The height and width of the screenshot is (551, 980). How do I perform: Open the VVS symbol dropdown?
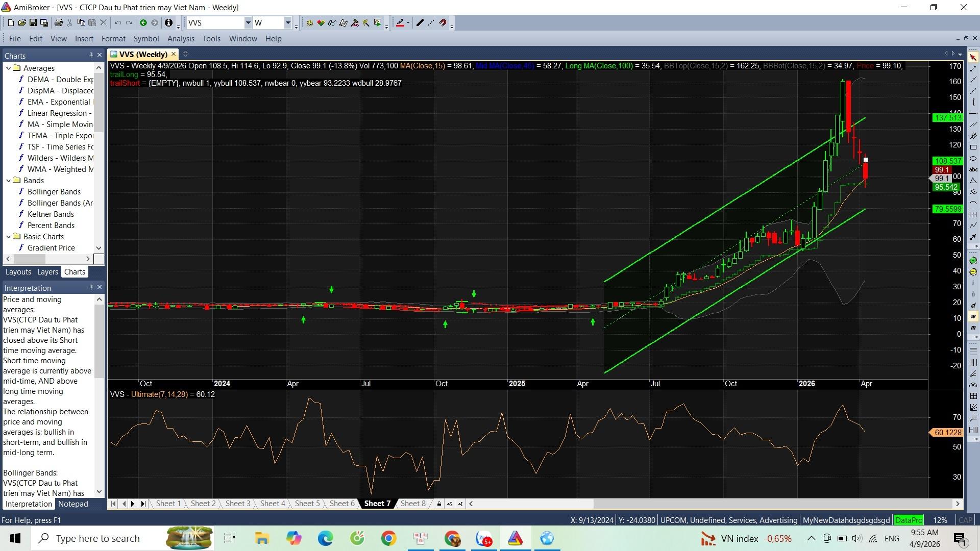coord(248,23)
